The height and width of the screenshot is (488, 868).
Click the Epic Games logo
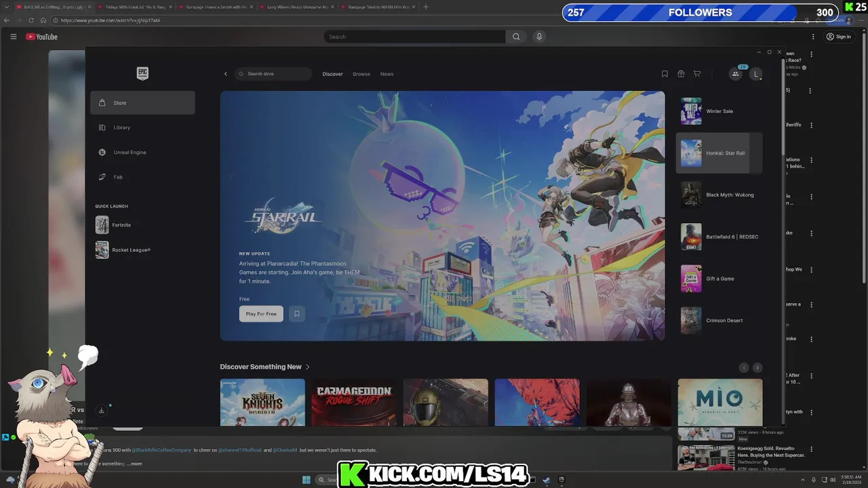tap(142, 73)
